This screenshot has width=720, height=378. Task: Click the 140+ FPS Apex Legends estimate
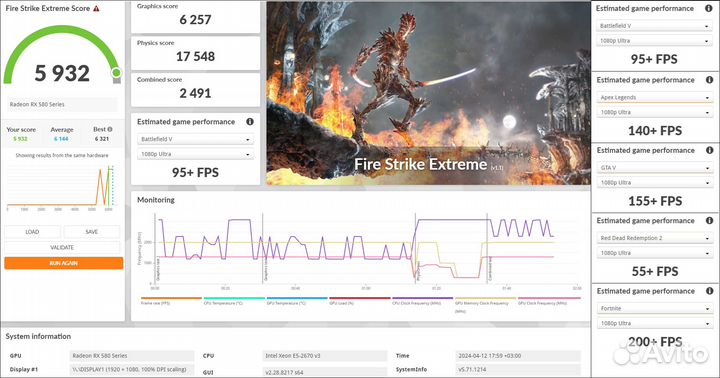tap(655, 131)
